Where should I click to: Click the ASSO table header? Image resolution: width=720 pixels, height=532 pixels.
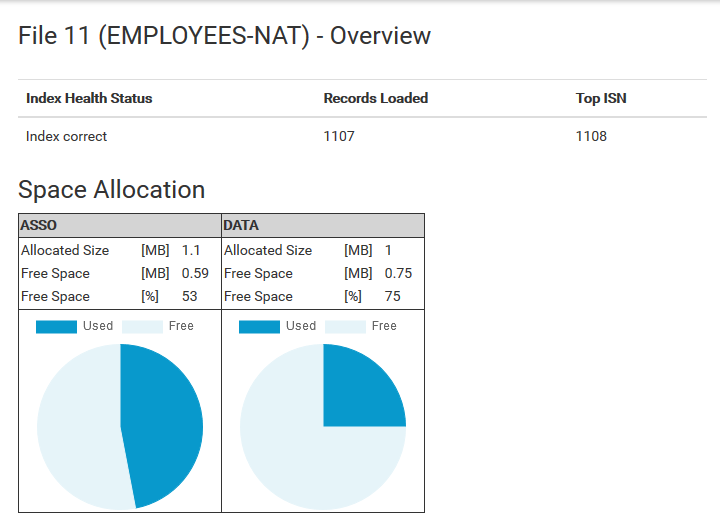(38, 226)
